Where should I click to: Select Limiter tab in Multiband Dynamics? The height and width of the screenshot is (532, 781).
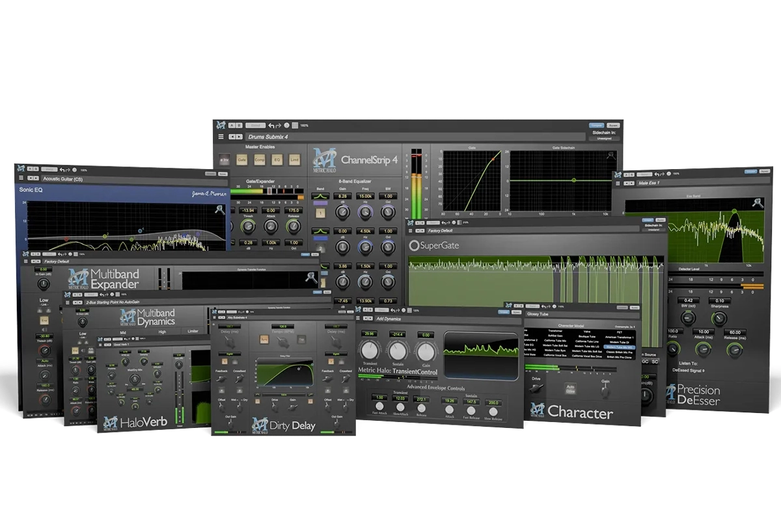pyautogui.click(x=194, y=330)
